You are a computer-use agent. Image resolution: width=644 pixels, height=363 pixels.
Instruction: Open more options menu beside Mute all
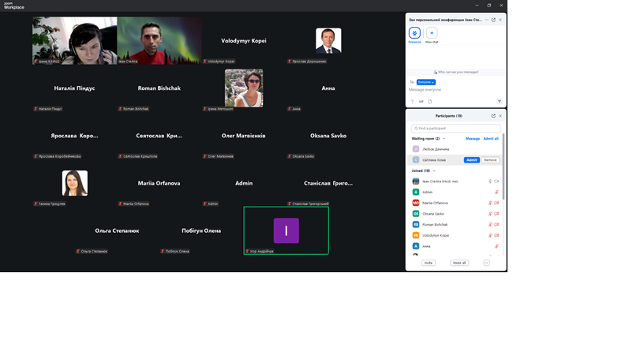coord(486,263)
